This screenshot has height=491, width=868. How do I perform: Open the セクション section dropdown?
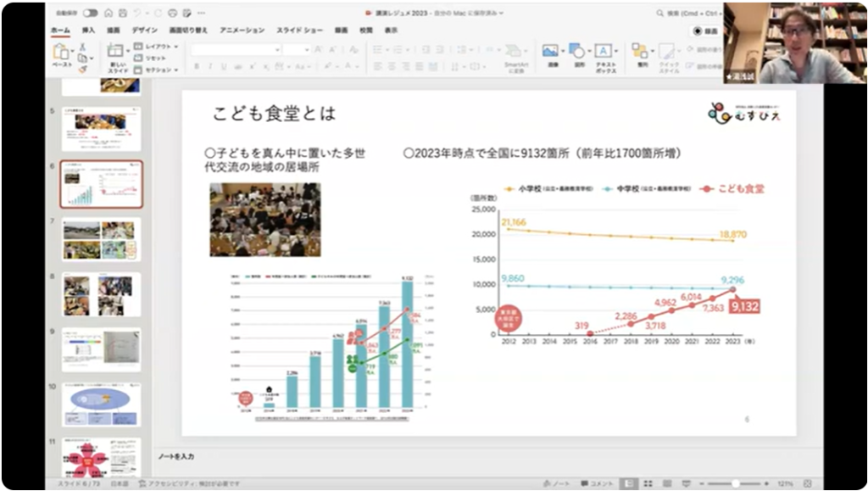pos(156,70)
